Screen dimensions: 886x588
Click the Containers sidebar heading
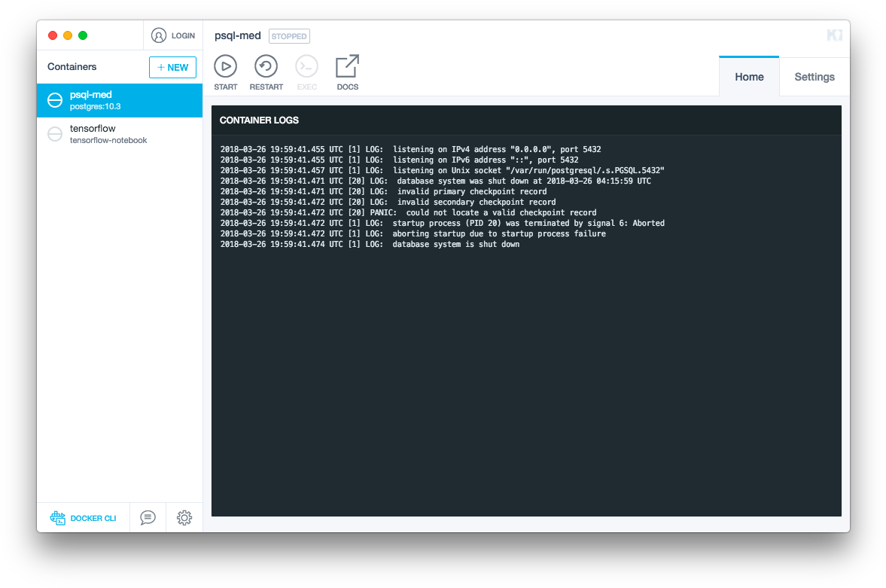click(x=72, y=67)
